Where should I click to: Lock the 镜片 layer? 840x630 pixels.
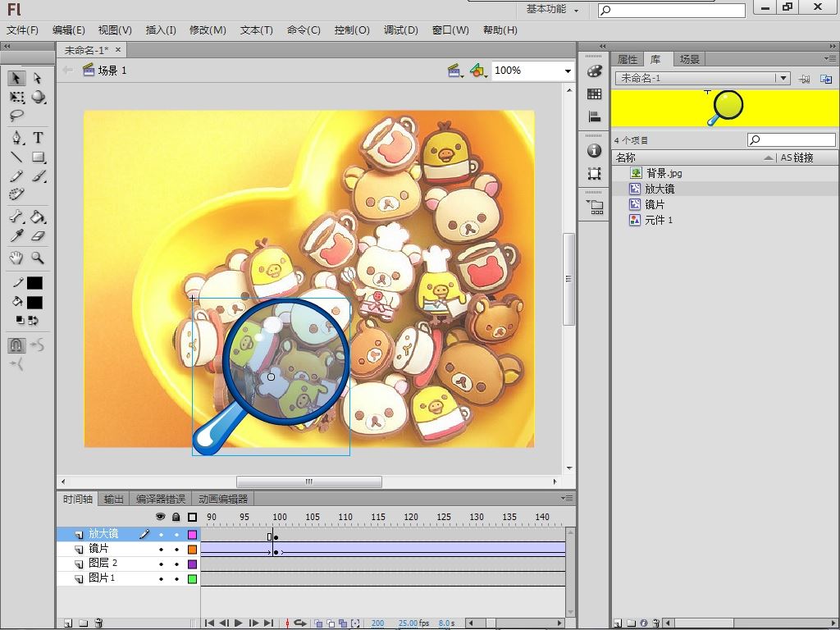click(x=176, y=550)
